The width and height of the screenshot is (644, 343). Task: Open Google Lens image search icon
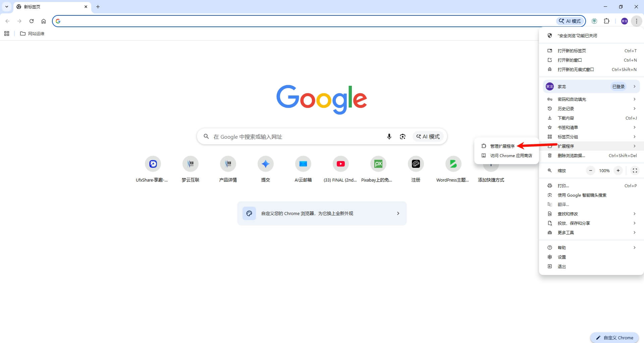(402, 136)
